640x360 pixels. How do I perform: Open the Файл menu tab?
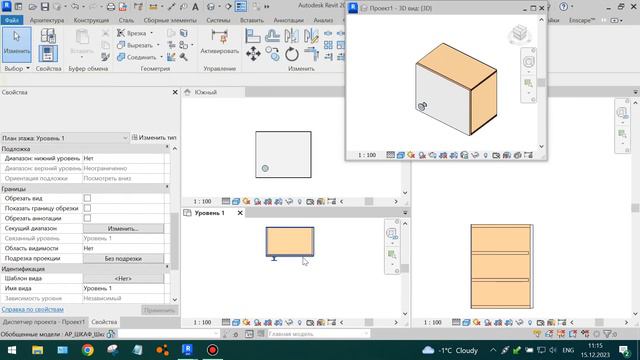12,20
